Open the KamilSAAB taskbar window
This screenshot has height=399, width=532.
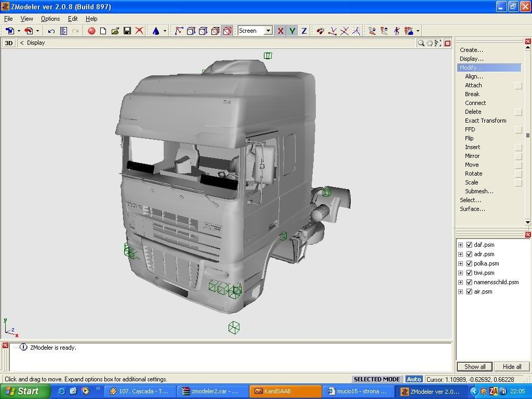coord(286,391)
